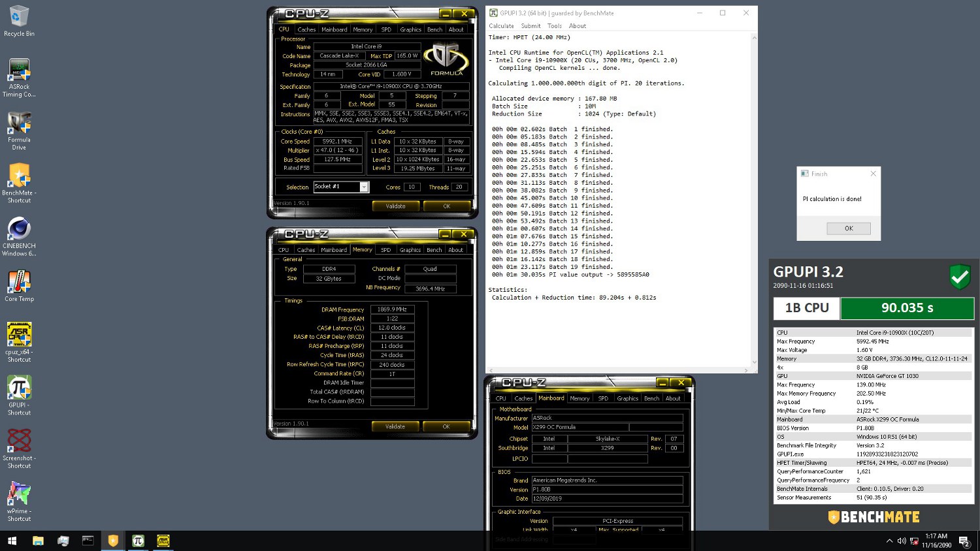
Task: Click the green verified shield in the BenchMate panel
Action: [x=960, y=277]
